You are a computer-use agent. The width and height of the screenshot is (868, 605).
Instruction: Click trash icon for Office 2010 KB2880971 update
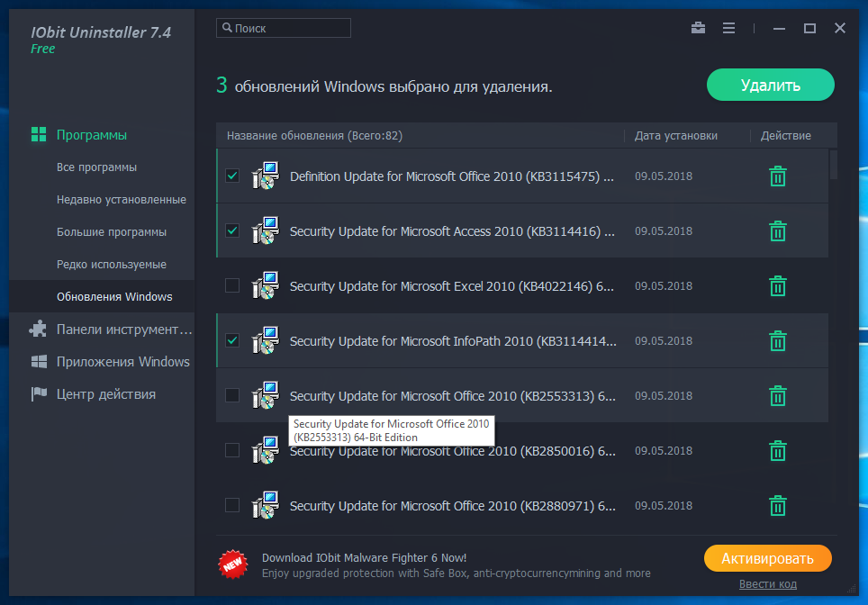tap(778, 506)
